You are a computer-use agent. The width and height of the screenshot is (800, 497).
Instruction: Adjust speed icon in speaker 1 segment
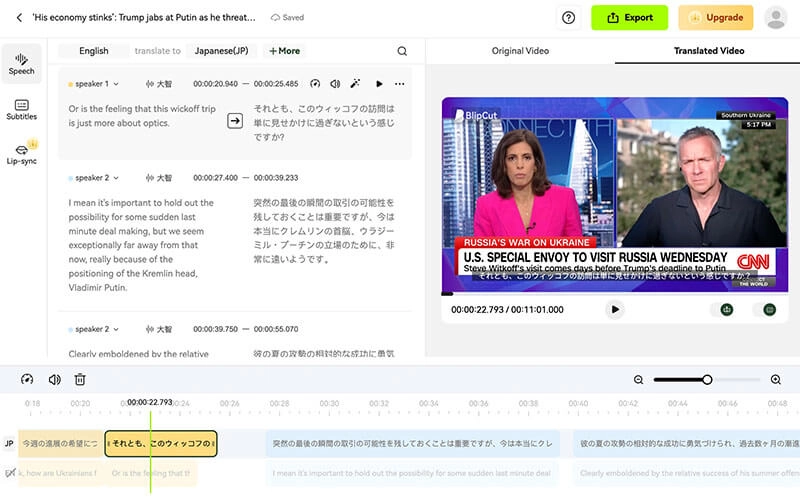(315, 84)
